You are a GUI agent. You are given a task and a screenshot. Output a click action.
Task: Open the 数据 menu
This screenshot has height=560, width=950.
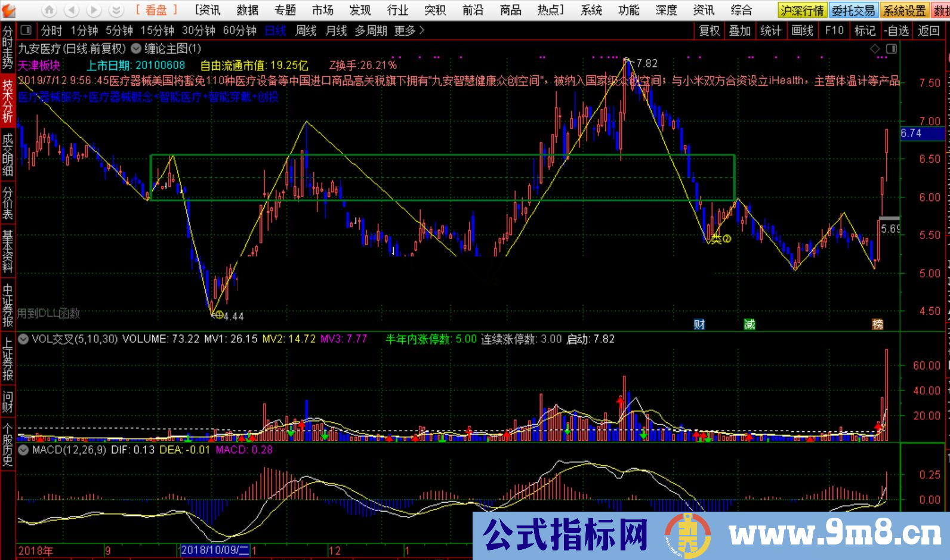tap(248, 10)
